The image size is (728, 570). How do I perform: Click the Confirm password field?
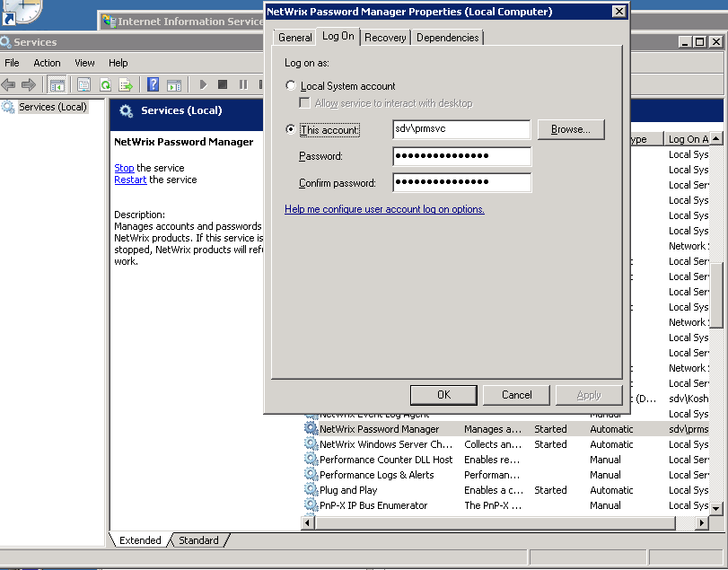click(461, 183)
